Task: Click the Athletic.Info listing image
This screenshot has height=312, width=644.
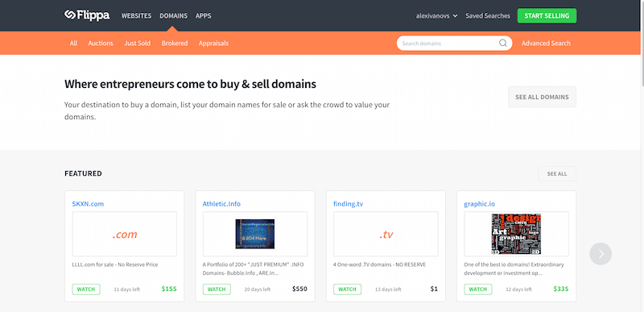Action: tap(255, 234)
